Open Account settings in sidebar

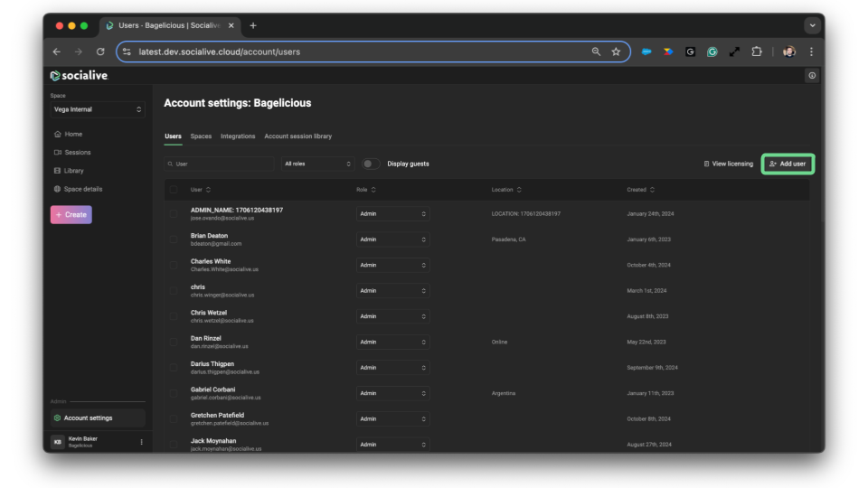[x=98, y=418]
